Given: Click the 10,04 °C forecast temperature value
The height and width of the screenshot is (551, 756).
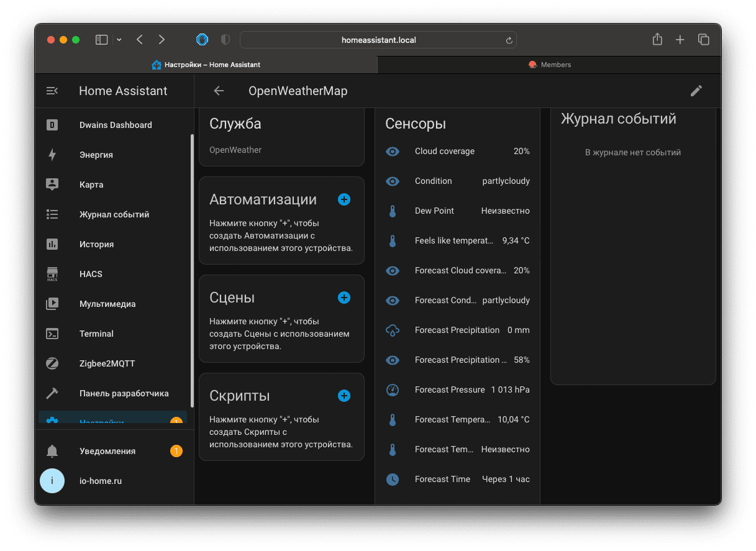Looking at the screenshot, I should point(514,419).
